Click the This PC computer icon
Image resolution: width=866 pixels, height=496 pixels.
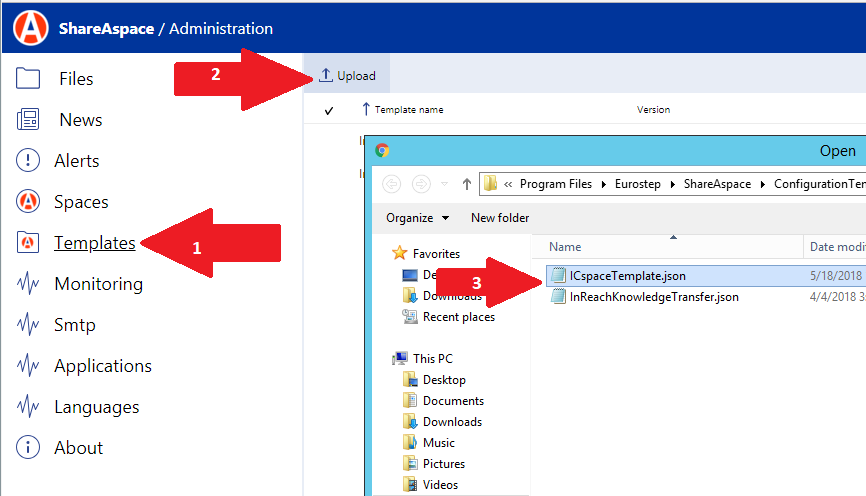click(400, 358)
